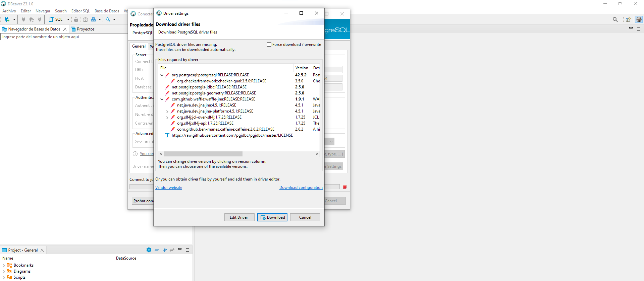Enable Force download / overwrite checkbox
This screenshot has height=281, width=644.
click(x=269, y=45)
